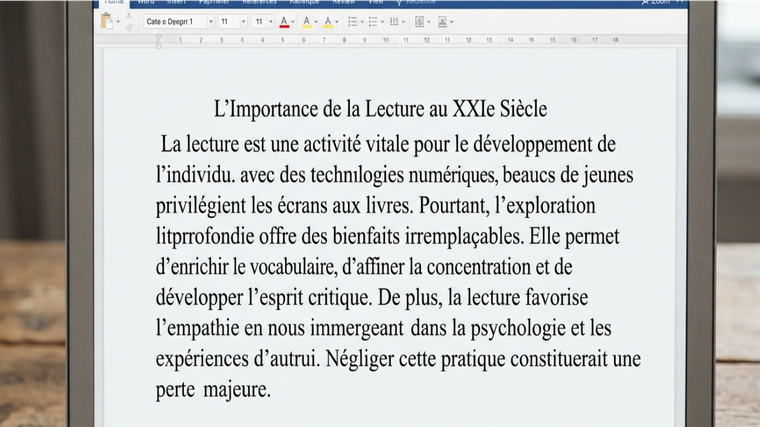Screen dimensions: 760x427
Task: Click the indent marker on the ruler
Action: pos(158,41)
